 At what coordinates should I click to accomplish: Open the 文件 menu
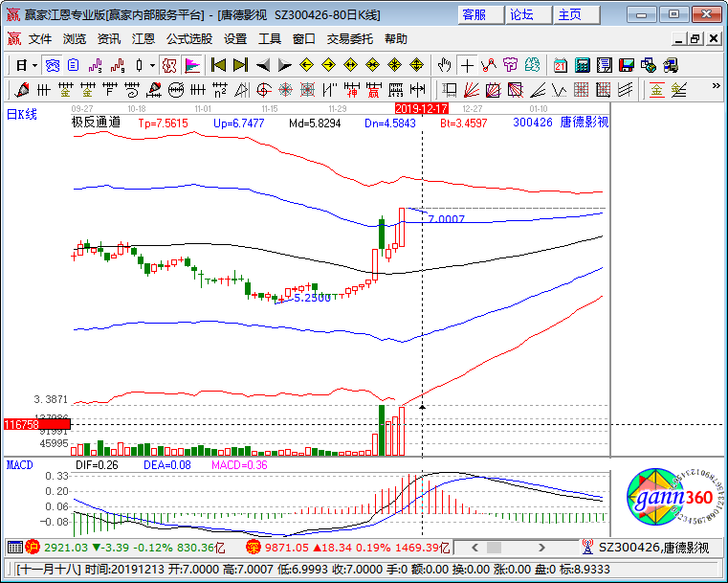(40, 39)
